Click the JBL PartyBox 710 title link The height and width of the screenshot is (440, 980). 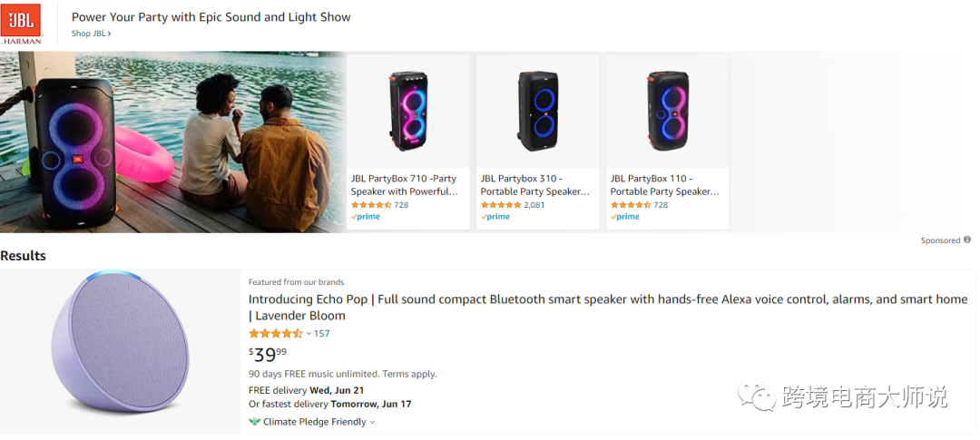405,185
